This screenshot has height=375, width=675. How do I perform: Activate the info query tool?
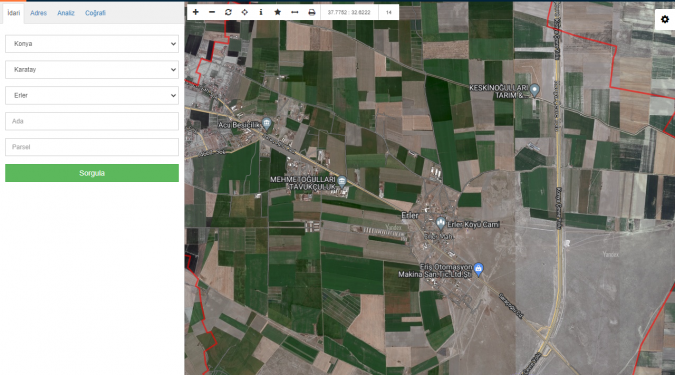click(x=261, y=12)
